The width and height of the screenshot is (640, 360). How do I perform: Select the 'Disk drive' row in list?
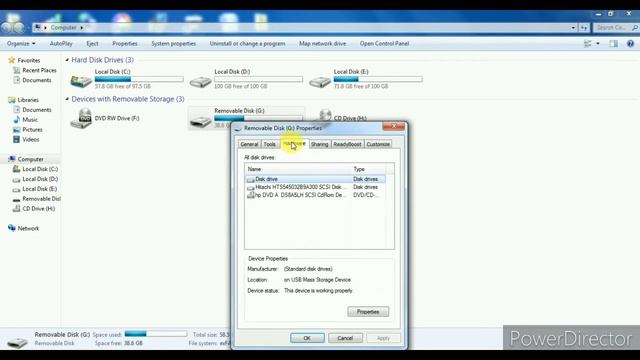(x=315, y=179)
